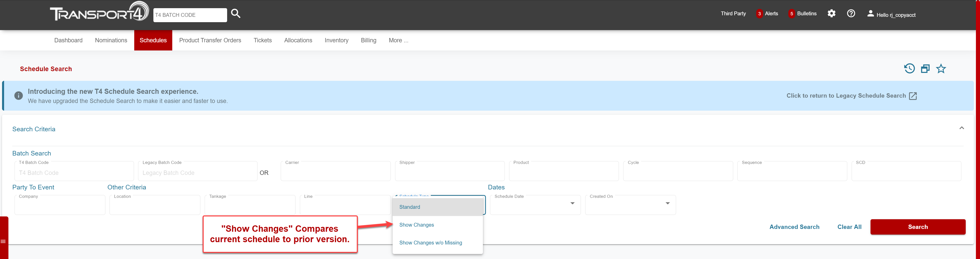Expand the Schedule Date dropdown

pos(572,203)
